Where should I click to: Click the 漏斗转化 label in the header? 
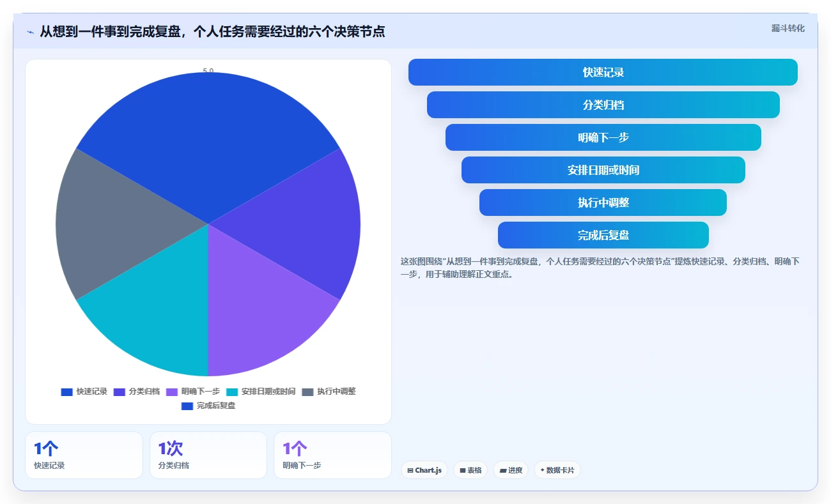pyautogui.click(x=788, y=28)
